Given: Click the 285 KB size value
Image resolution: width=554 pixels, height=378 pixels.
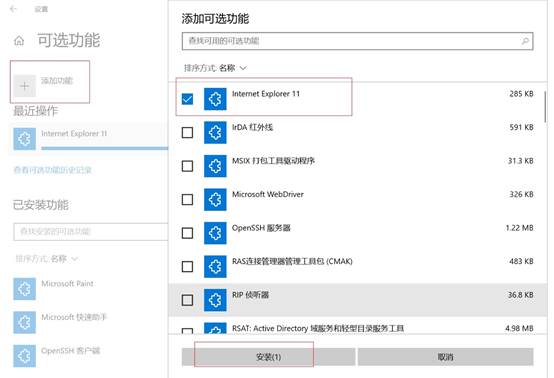Looking at the screenshot, I should tap(521, 94).
